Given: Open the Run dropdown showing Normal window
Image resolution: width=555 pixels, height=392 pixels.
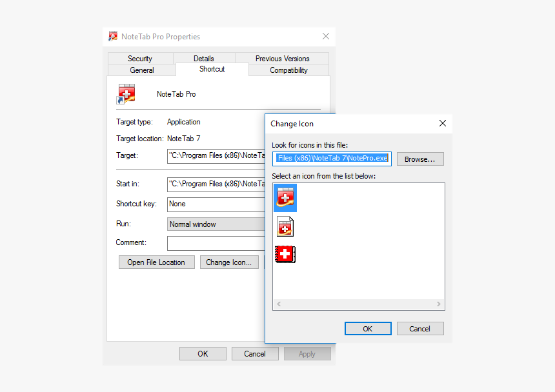Looking at the screenshot, I should coord(216,224).
